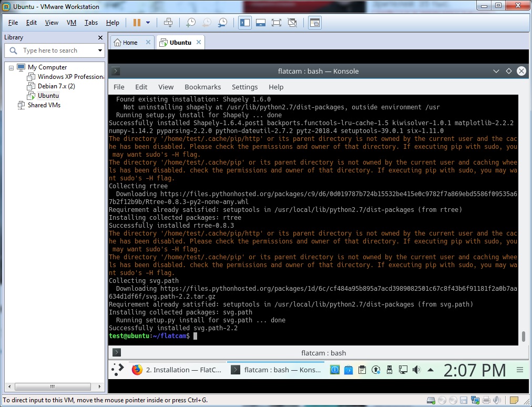Click the Konsole terminal scrollbar handle
This screenshot has height=407, width=532.
click(523, 337)
